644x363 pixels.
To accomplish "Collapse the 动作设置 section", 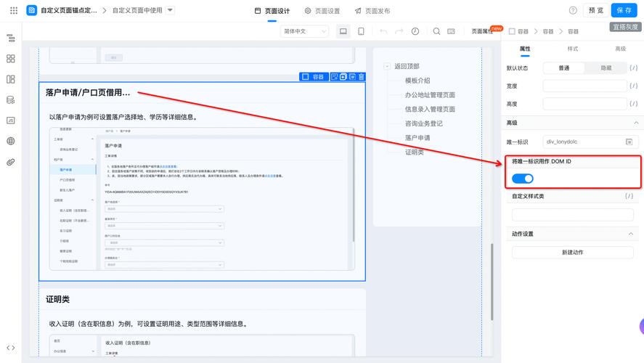I will pyautogui.click(x=631, y=234).
